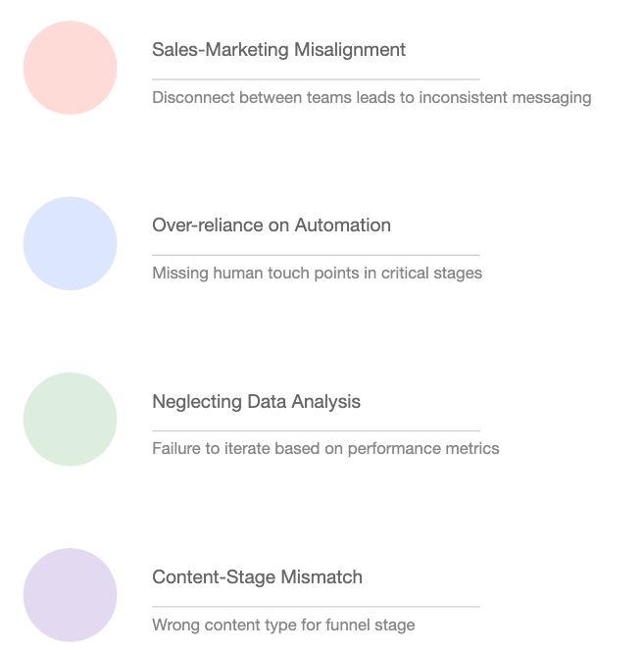Viewport: 644px width, 650px height.
Task: Select the Over-reliance on Automation title
Action: (272, 225)
